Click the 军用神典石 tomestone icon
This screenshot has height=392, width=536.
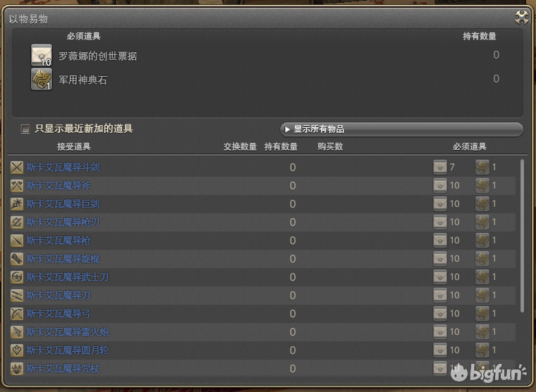click(x=42, y=79)
